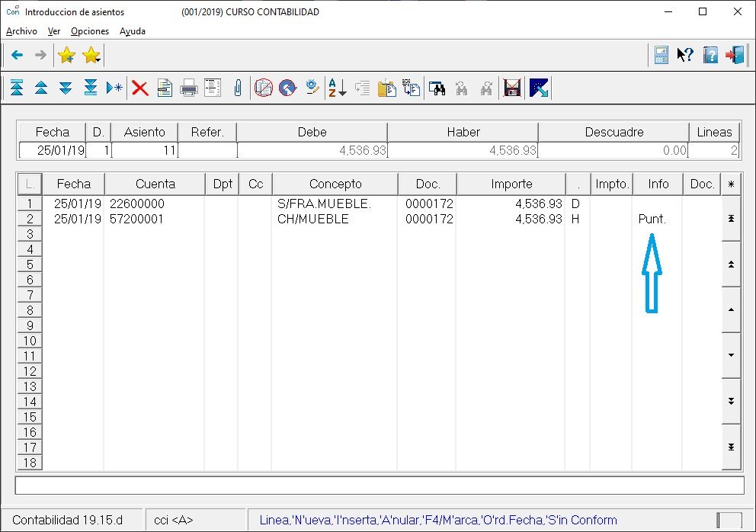Screen dimensions: 756x532
Task: Click the grey forward arrow icon
Action: (41, 55)
